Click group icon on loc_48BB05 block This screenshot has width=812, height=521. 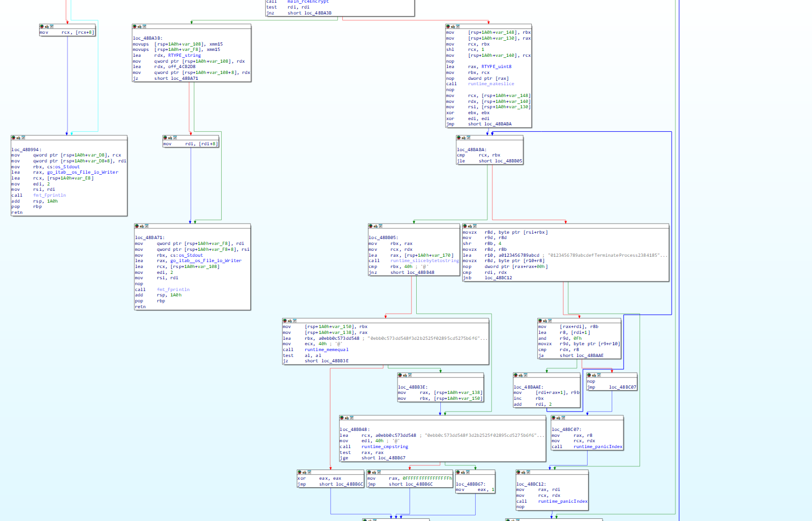380,226
